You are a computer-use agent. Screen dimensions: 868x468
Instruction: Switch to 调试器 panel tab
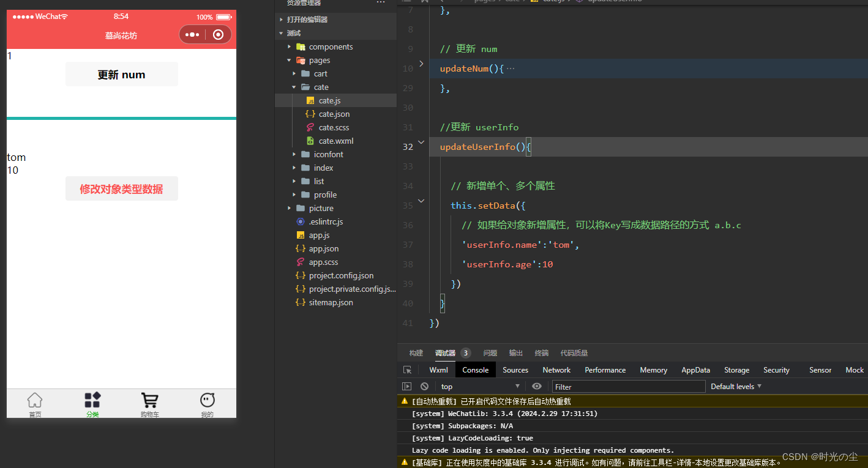click(x=446, y=353)
